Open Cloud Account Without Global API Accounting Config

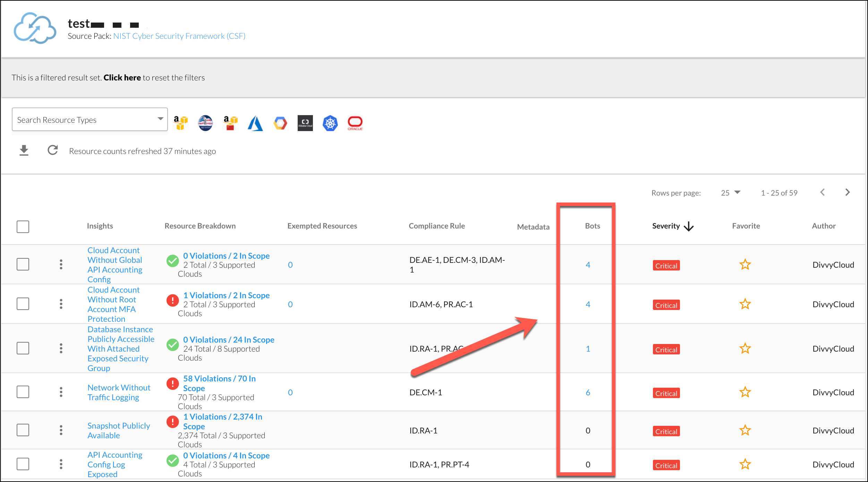(115, 265)
